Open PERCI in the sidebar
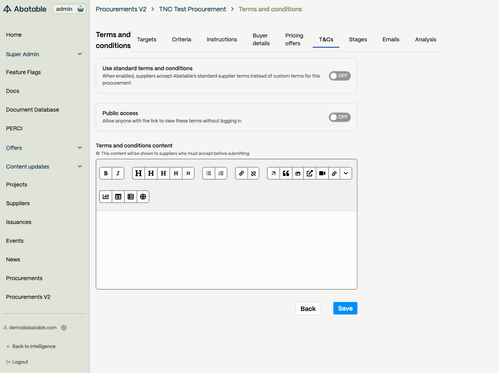499x373 pixels. (x=14, y=128)
